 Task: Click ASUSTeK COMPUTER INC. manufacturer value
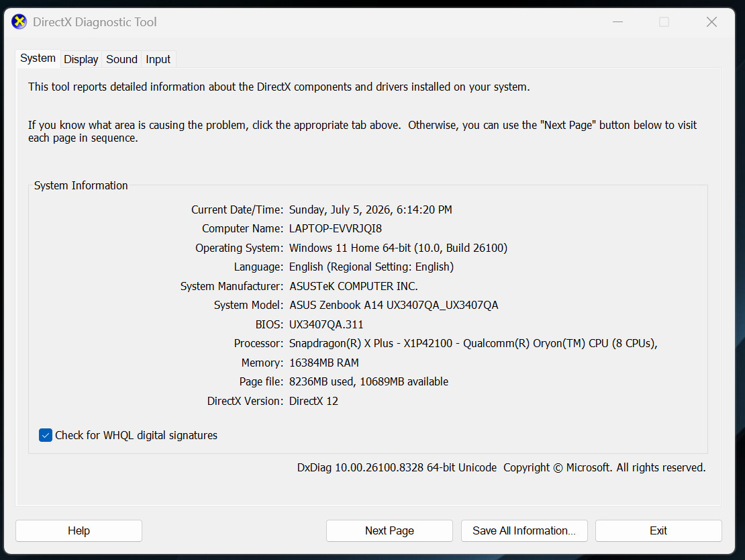(354, 286)
